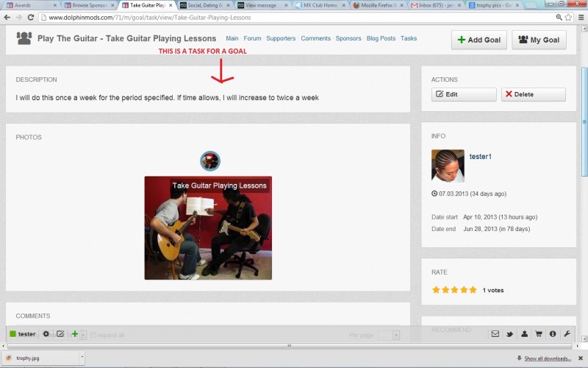This screenshot has width=588, height=368.
Task: Open the settings gear icon in member bar
Action: tap(46, 334)
